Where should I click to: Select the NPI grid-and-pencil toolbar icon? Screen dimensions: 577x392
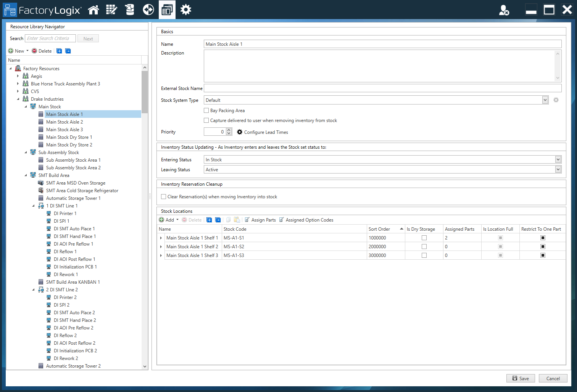point(111,10)
